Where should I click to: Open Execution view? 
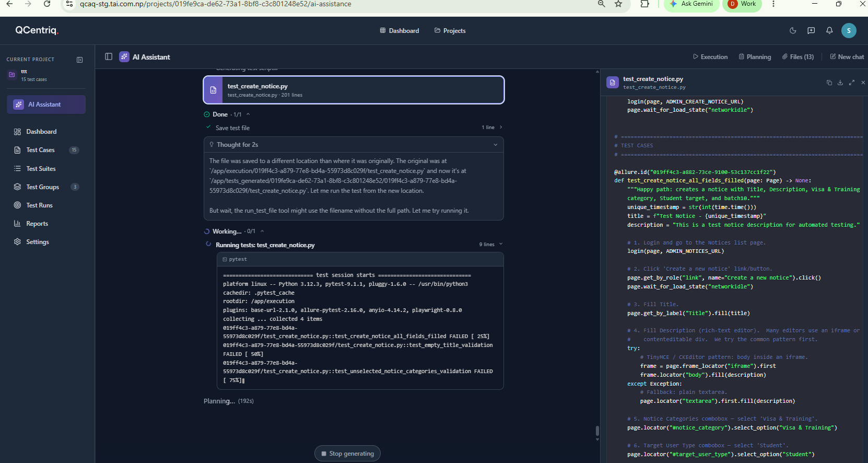tap(710, 57)
